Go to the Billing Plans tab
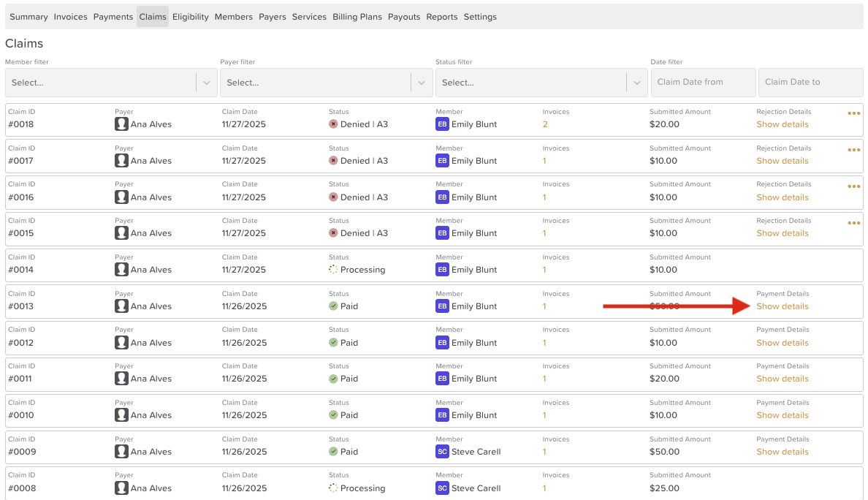The height and width of the screenshot is (500, 868). pos(357,17)
